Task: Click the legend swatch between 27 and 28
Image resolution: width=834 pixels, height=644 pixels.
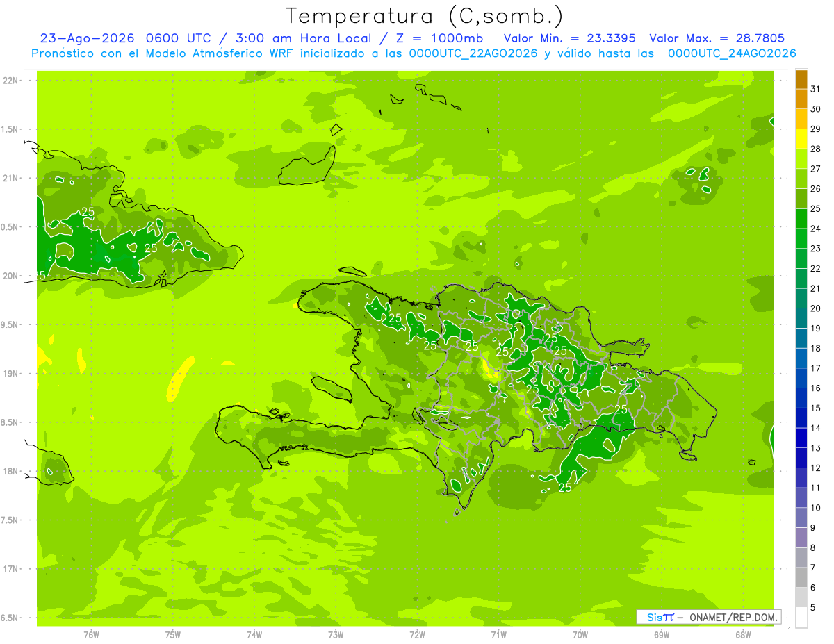Action: click(x=801, y=158)
